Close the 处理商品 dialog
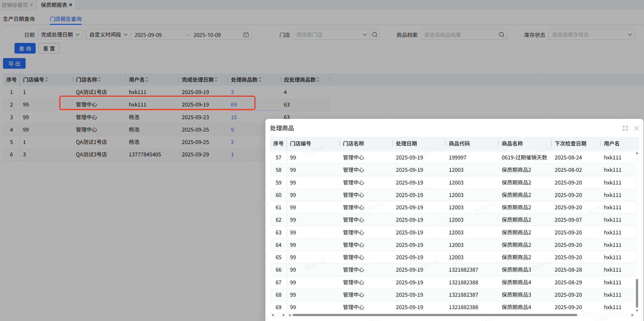Image resolution: width=644 pixels, height=321 pixels. pos(636,128)
